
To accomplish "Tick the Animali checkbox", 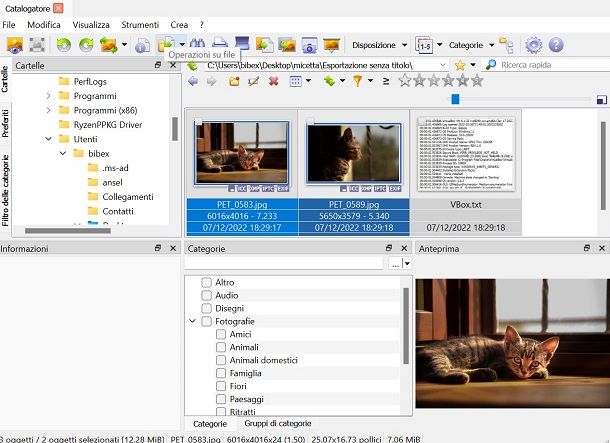I will point(221,347).
